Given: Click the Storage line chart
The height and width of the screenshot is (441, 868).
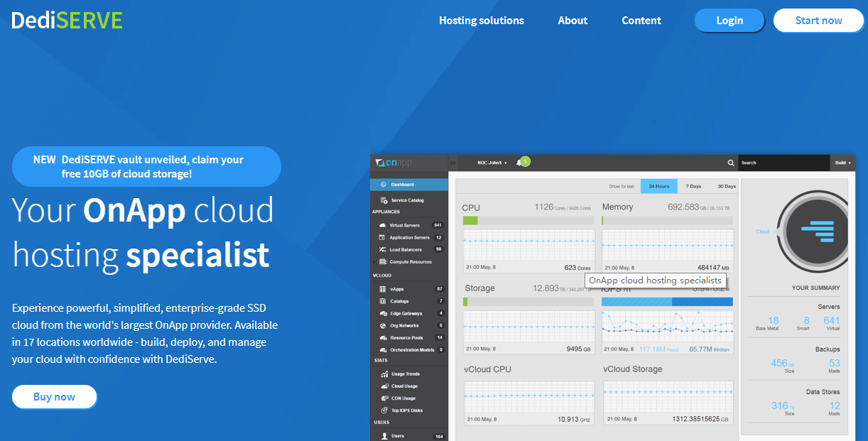Looking at the screenshot, I should [x=528, y=326].
